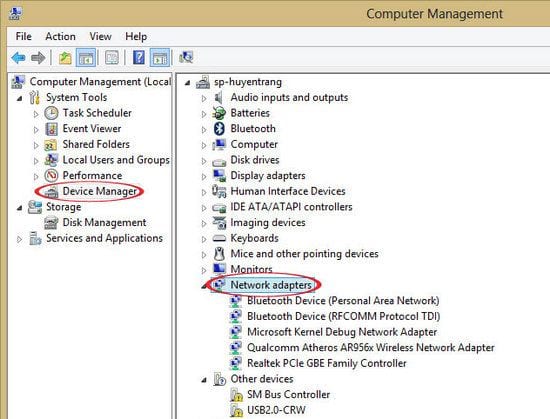This screenshot has width=550, height=419.
Task: Click the Disk Management icon
Action: point(51,223)
